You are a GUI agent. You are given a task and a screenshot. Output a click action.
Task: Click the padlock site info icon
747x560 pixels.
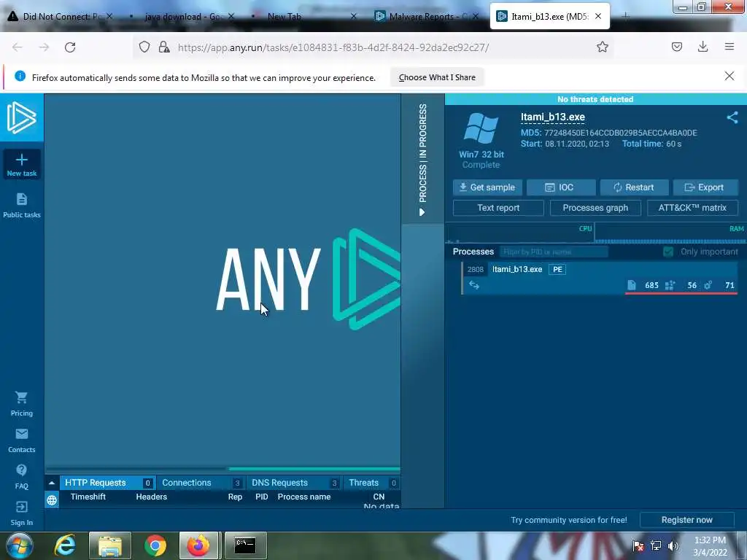point(164,47)
